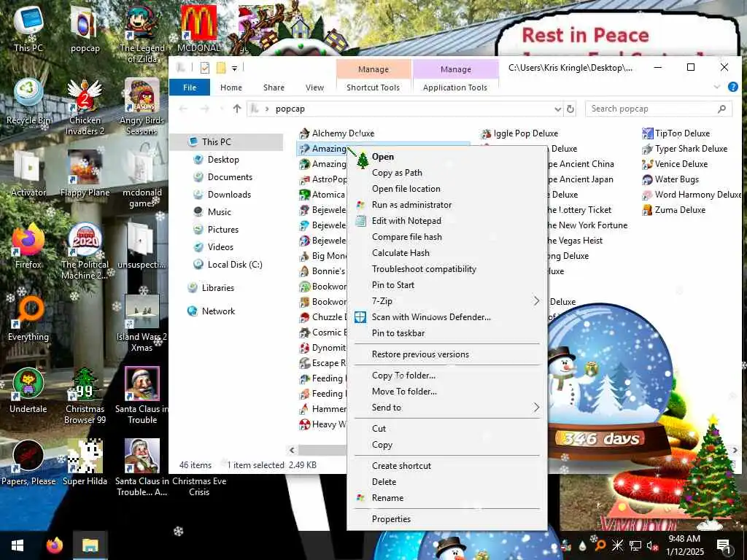747x560 pixels.
Task: Click the Activator desktop icon
Action: click(28, 174)
